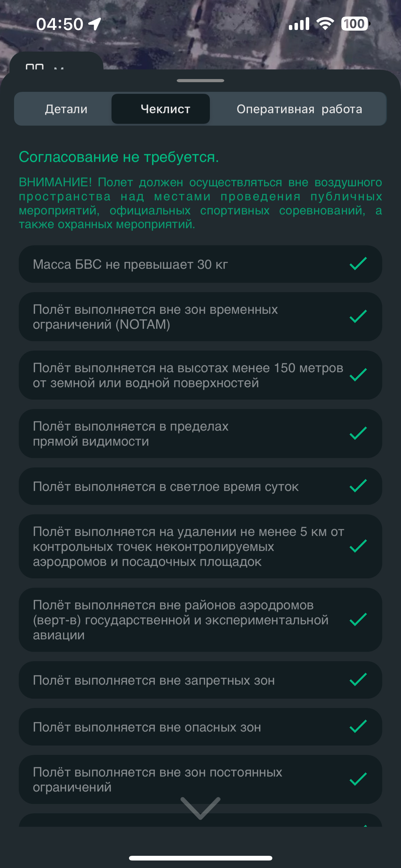Open the partially hidden map button

click(x=56, y=62)
